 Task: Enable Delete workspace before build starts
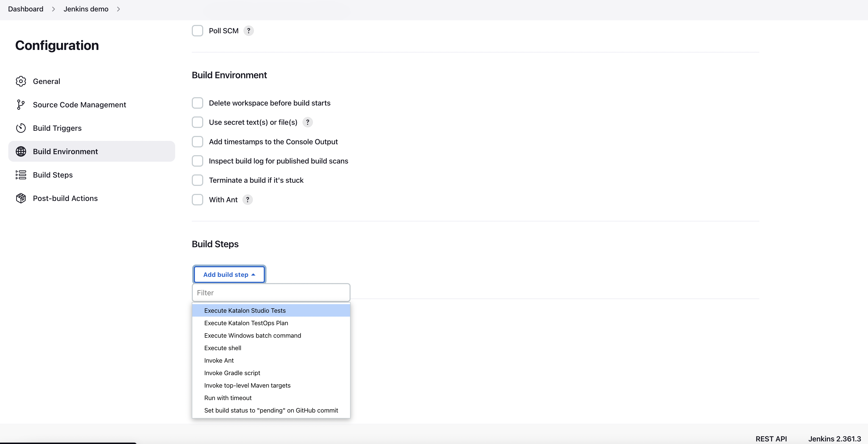pos(198,103)
